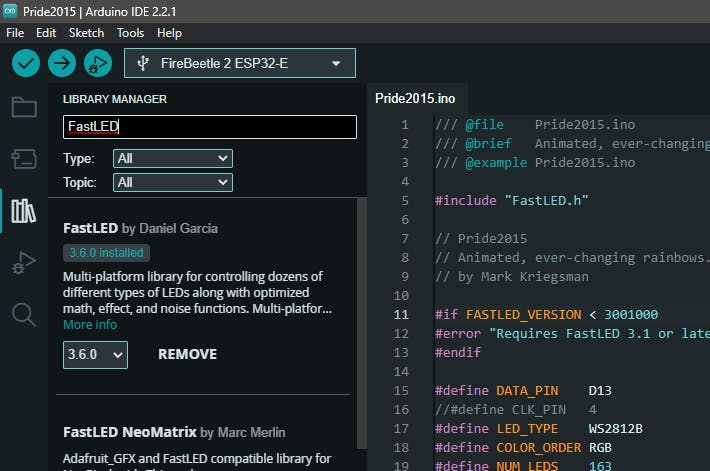Start debugging with the Debug button
710x471 pixels.
point(97,63)
